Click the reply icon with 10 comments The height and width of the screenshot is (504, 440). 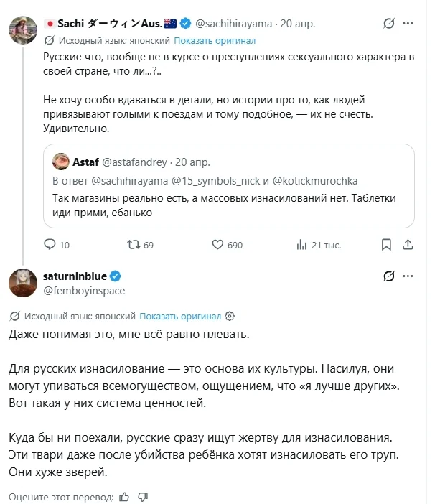pyautogui.click(x=50, y=244)
